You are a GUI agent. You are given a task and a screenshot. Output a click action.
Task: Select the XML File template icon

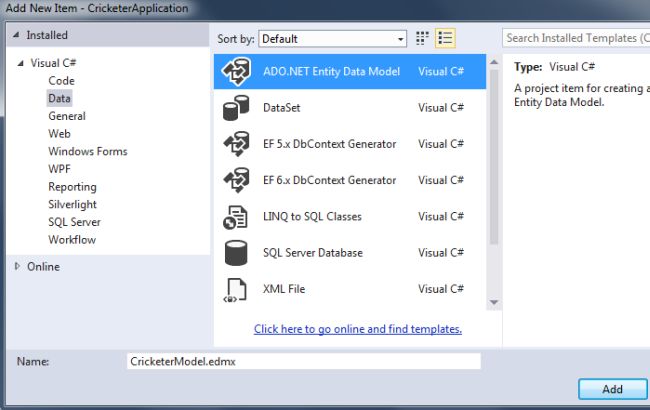235,289
